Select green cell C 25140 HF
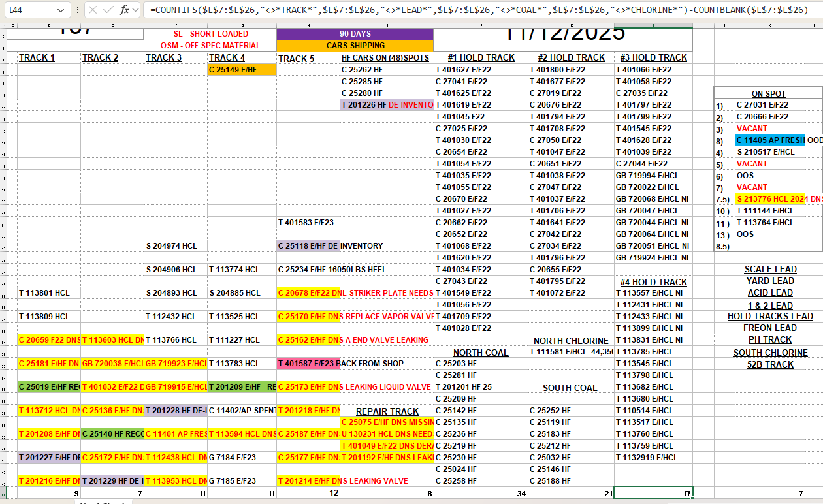This screenshot has width=823, height=504. coord(112,433)
